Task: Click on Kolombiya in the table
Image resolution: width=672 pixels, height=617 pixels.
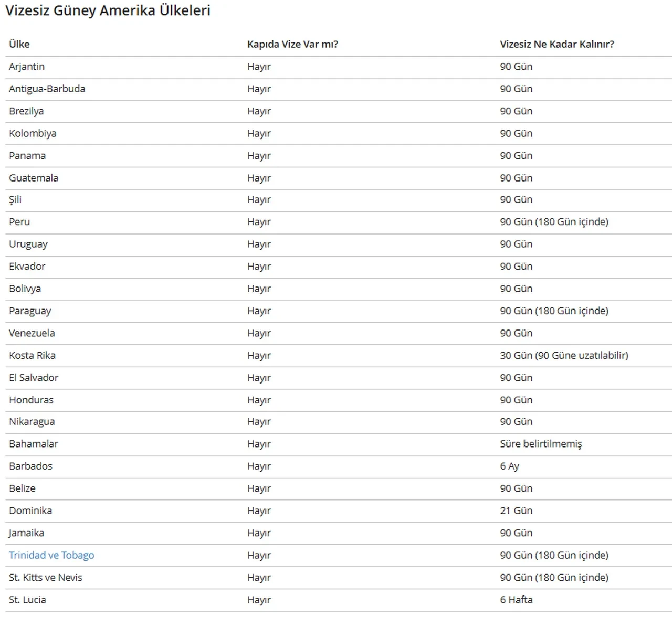Action: click(x=33, y=133)
